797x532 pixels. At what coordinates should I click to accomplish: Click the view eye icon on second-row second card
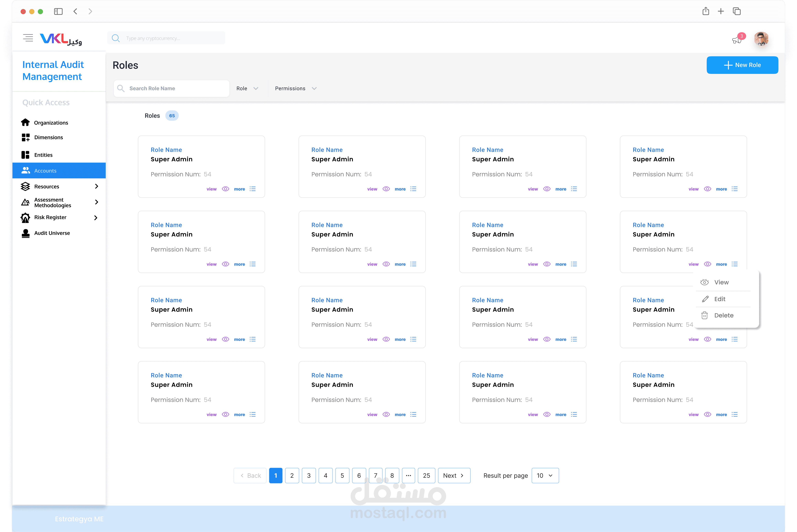point(386,264)
